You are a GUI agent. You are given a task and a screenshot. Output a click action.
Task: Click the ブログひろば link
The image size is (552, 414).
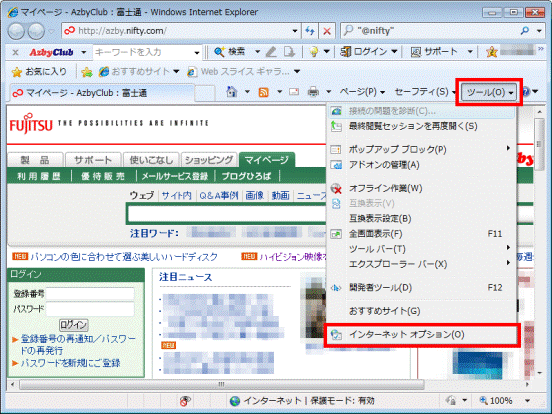[x=246, y=176]
